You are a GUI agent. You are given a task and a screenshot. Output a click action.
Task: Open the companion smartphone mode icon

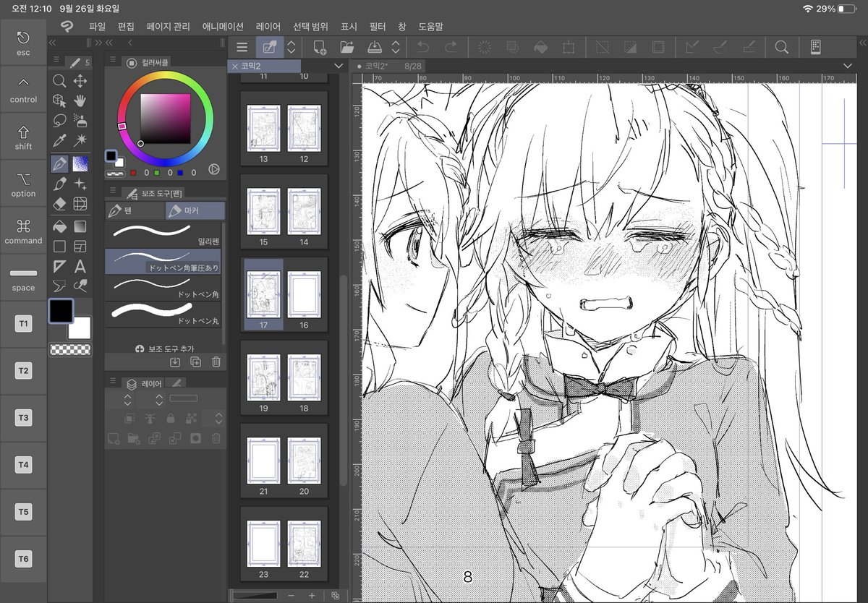(x=815, y=47)
